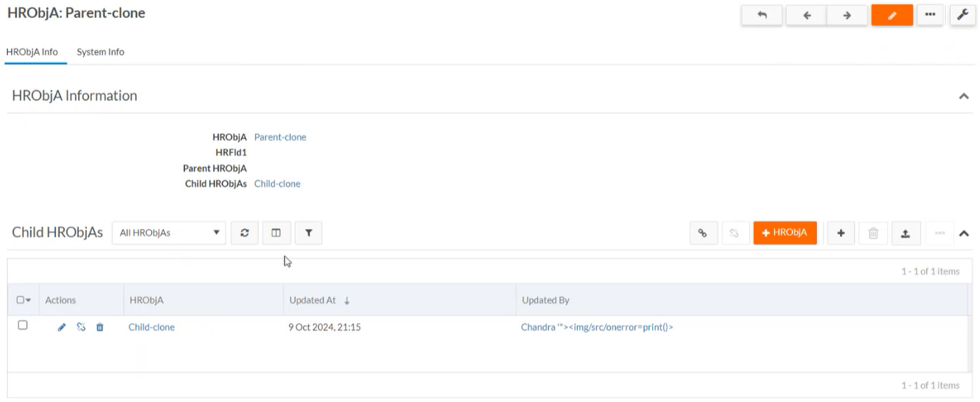Toggle the select-all checkbox in table header
This screenshot has height=402, width=980.
point(21,300)
